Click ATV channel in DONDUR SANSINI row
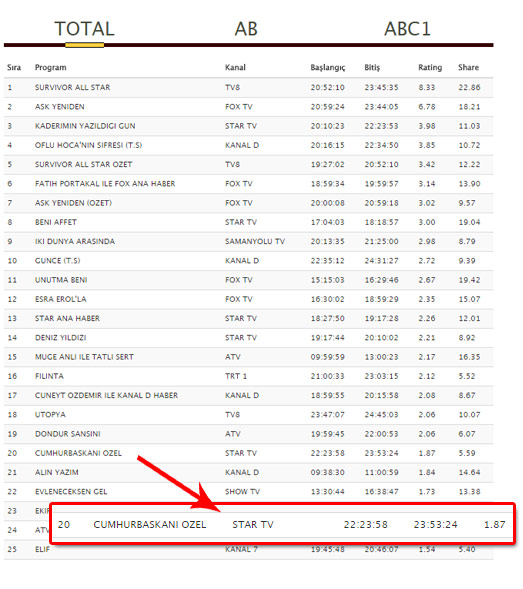The image size is (523, 589). coord(233,434)
